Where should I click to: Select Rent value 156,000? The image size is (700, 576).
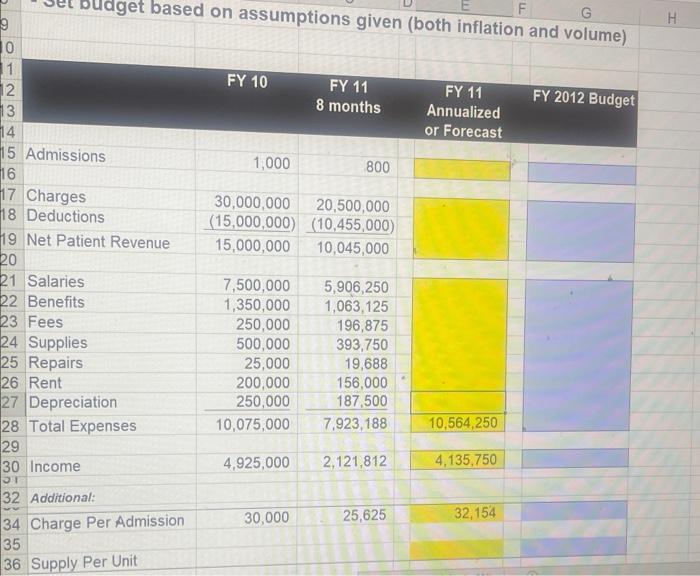[x=362, y=383]
